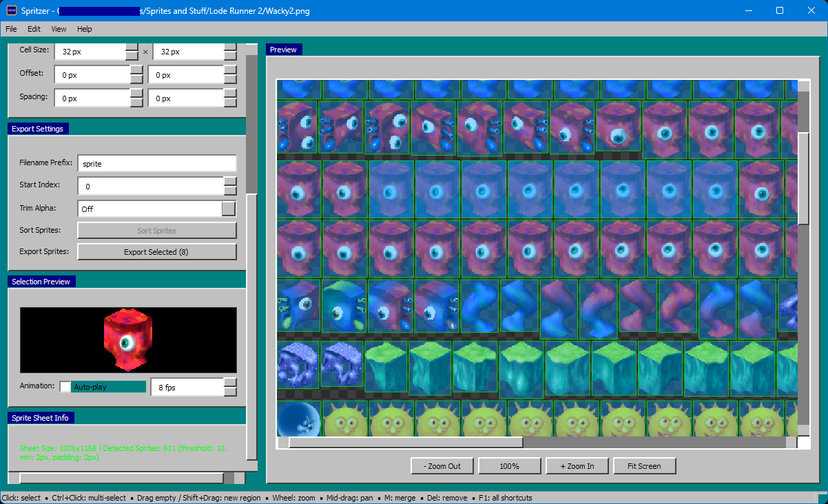Screen dimensions: 828x504
Task: Click into the Start Index field
Action: click(x=150, y=187)
